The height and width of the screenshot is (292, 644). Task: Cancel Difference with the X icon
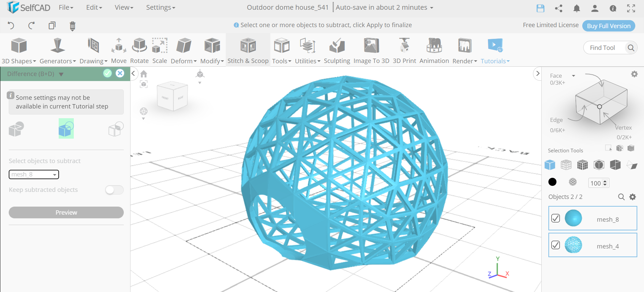(x=120, y=73)
